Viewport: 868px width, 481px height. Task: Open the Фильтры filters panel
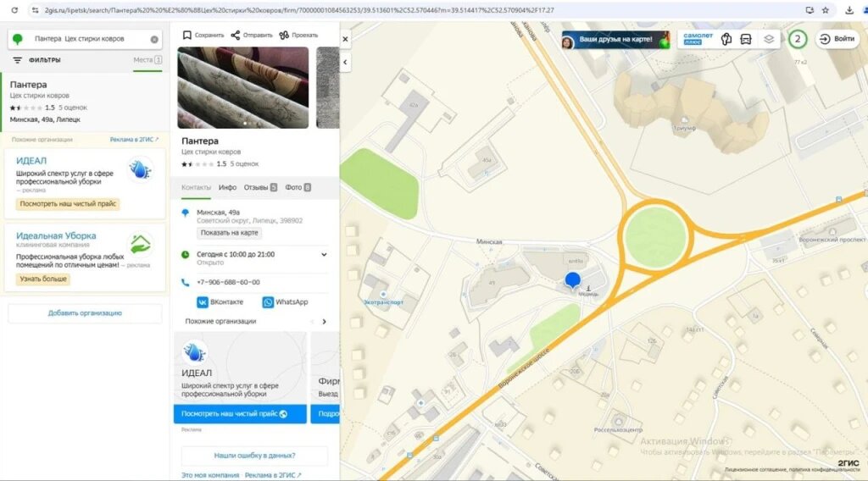(x=36, y=60)
